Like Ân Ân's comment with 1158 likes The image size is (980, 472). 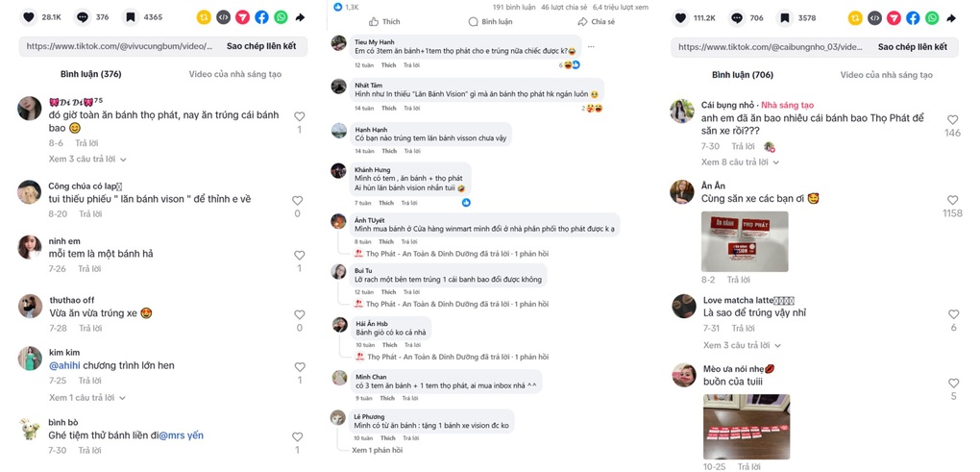pos(952,200)
